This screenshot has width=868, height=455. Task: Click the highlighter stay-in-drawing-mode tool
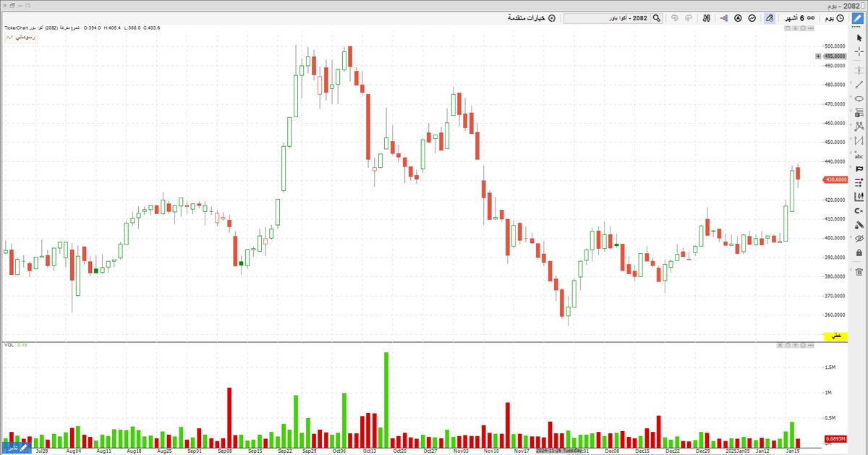click(x=859, y=224)
